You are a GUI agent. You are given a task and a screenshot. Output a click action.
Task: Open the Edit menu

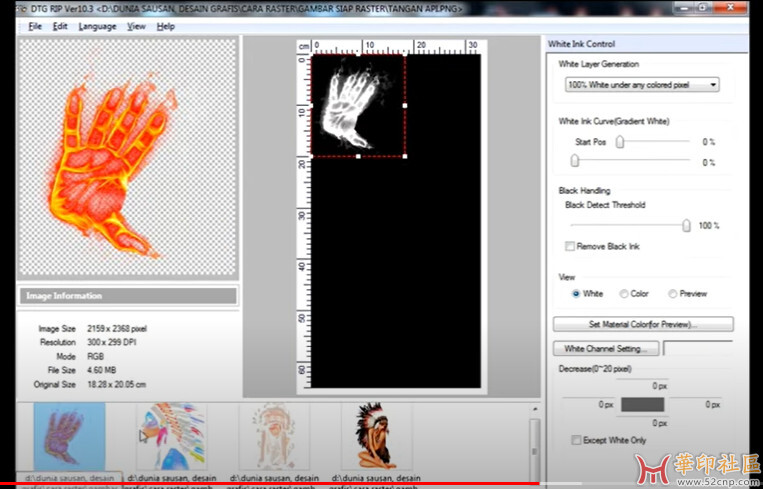60,26
